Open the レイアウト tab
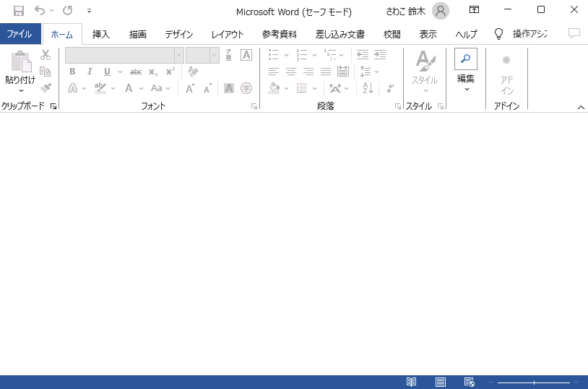This screenshot has height=389, width=588. [x=228, y=34]
